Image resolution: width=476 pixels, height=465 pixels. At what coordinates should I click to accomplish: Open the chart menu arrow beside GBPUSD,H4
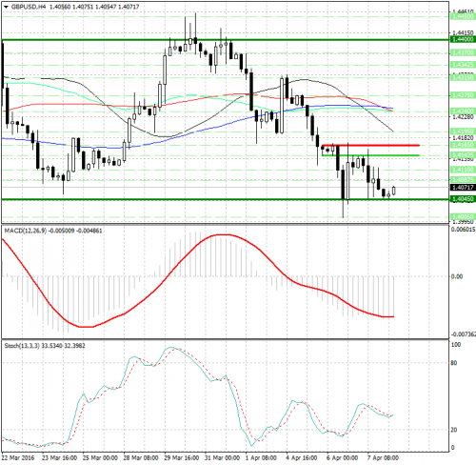click(6, 7)
